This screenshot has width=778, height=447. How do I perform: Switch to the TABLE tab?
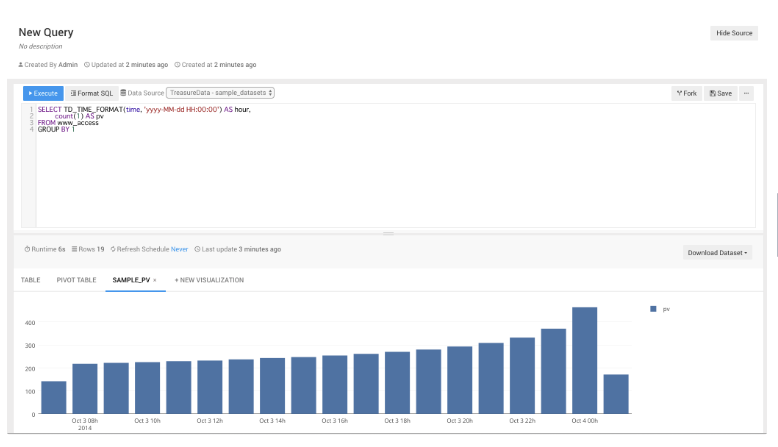pyautogui.click(x=31, y=280)
